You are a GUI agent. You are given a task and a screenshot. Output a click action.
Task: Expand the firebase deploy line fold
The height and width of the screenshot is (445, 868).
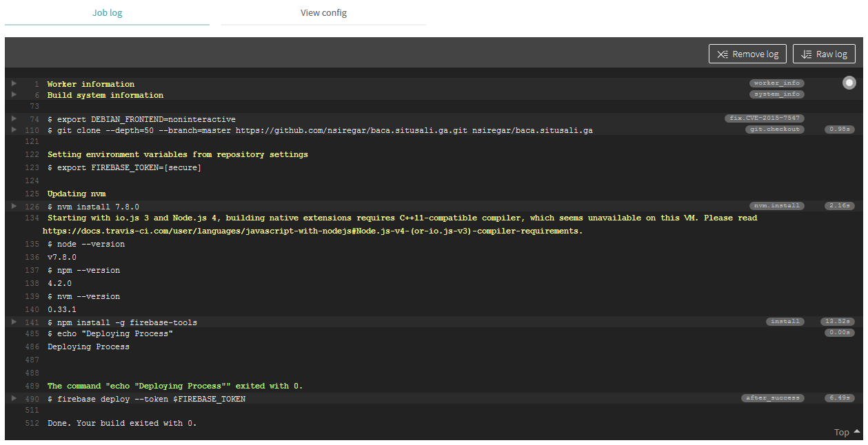[14, 398]
